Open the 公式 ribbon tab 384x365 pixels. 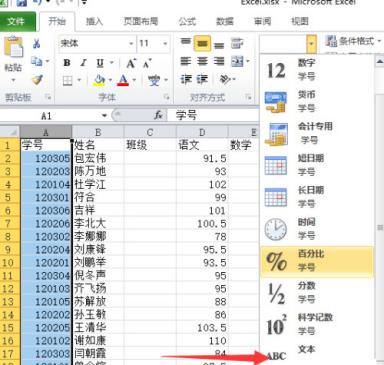[x=187, y=22]
